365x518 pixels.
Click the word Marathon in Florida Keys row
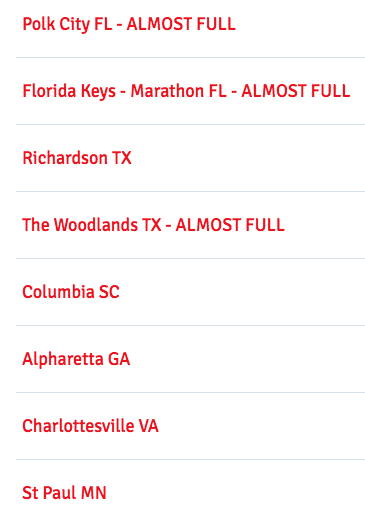[x=162, y=91]
